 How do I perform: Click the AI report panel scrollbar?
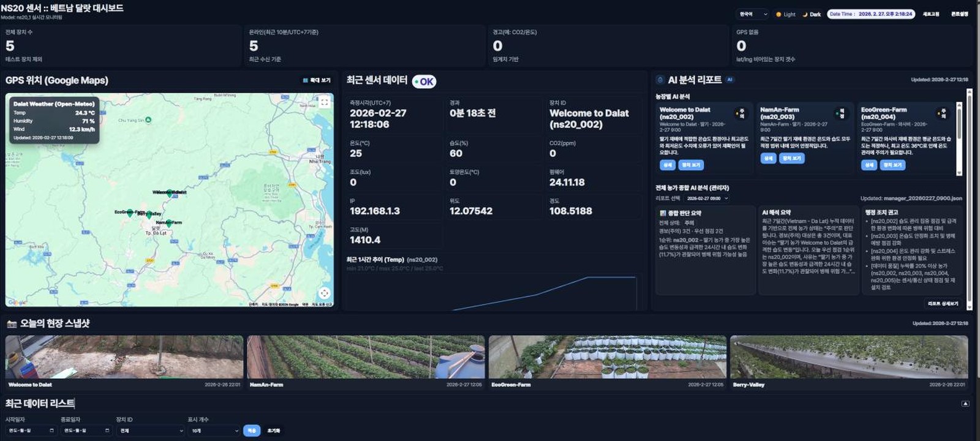[969, 199]
